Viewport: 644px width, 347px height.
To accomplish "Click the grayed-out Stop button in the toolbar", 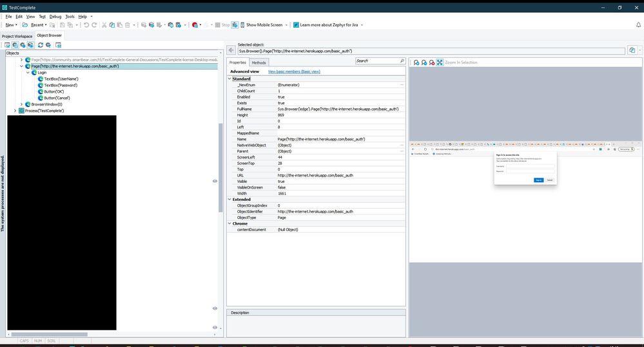I will tap(224, 25).
